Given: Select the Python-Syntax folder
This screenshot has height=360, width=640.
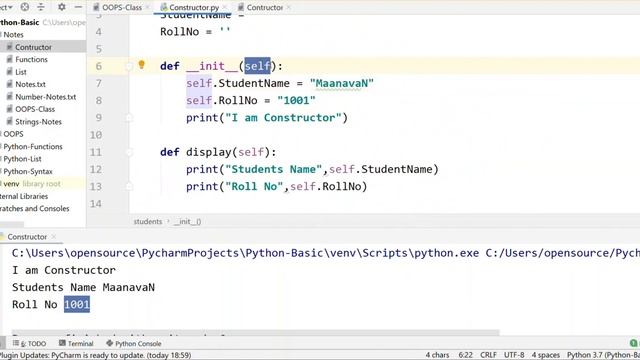Looking at the screenshot, I should point(28,171).
